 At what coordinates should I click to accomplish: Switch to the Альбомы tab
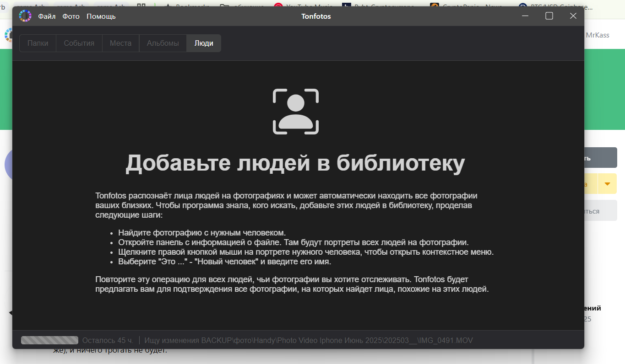click(163, 43)
